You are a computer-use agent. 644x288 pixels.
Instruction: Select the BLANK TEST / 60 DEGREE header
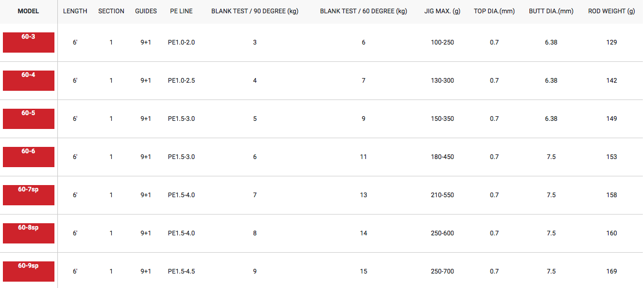click(x=364, y=12)
